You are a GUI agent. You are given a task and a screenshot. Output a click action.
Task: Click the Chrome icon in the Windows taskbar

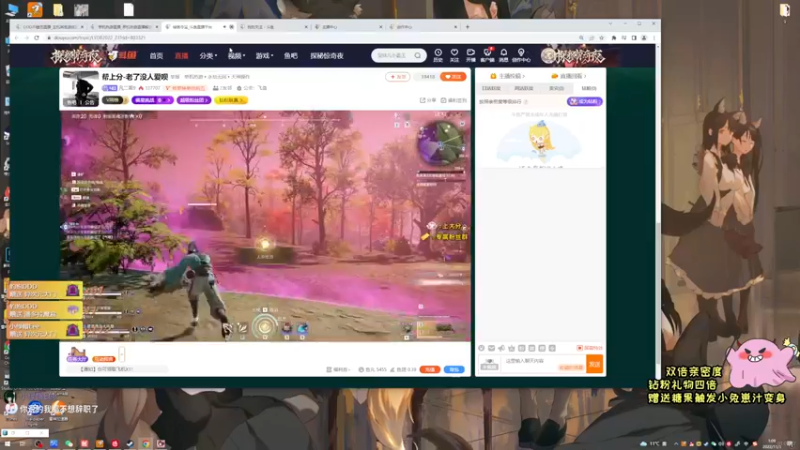click(x=145, y=444)
